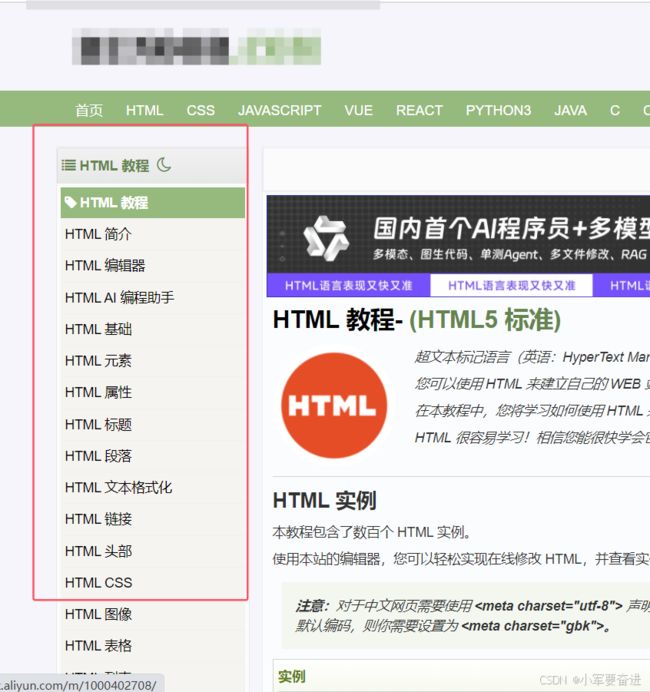Open JAVASCRIPT in the navigation bar
The width and height of the screenshot is (650, 692).
(x=279, y=110)
